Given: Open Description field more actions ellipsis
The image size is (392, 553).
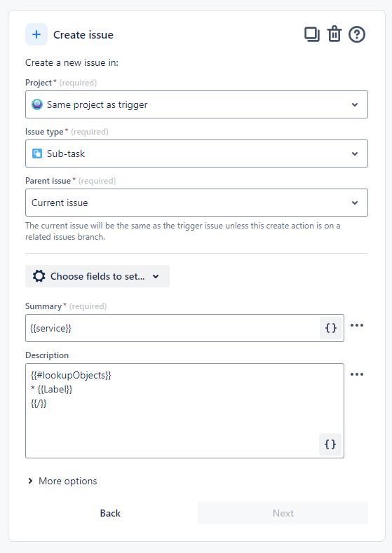Looking at the screenshot, I should 357,374.
